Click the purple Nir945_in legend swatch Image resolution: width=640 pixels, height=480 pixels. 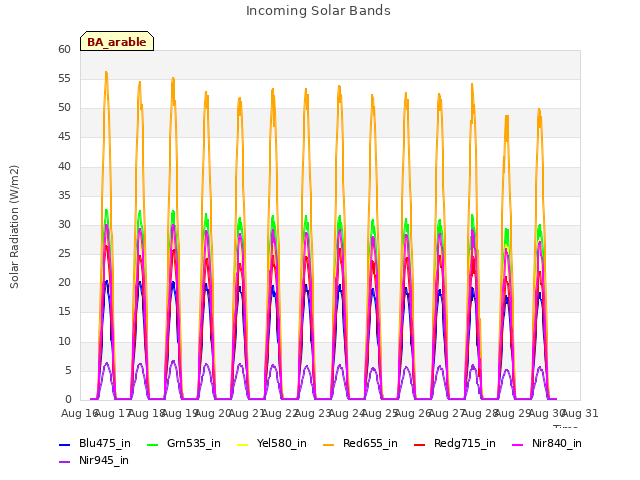pos(65,462)
